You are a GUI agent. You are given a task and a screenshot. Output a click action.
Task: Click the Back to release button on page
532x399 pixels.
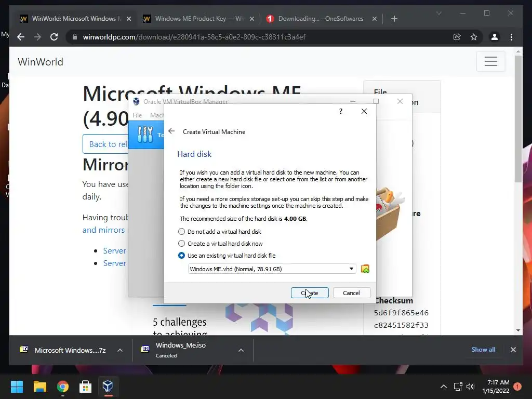106,144
